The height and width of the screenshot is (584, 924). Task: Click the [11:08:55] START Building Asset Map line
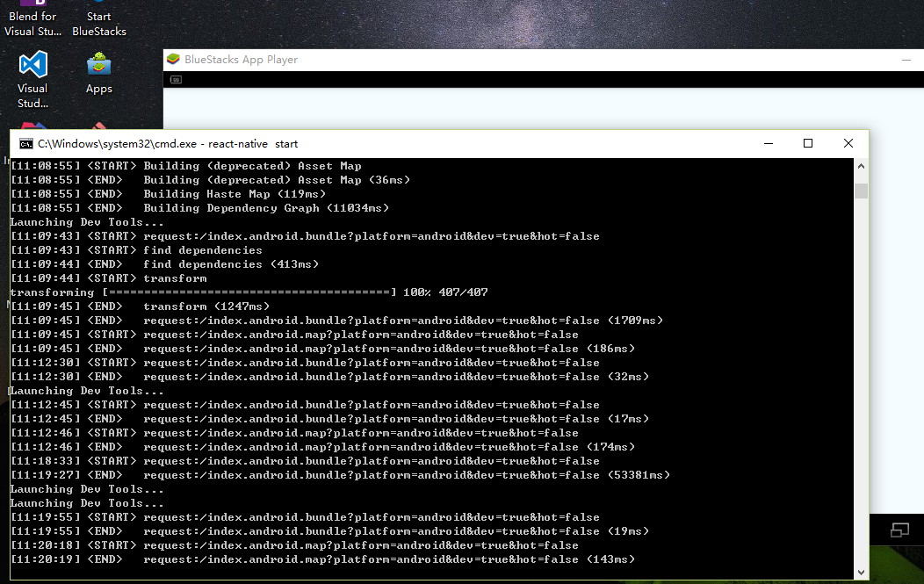tap(186, 166)
